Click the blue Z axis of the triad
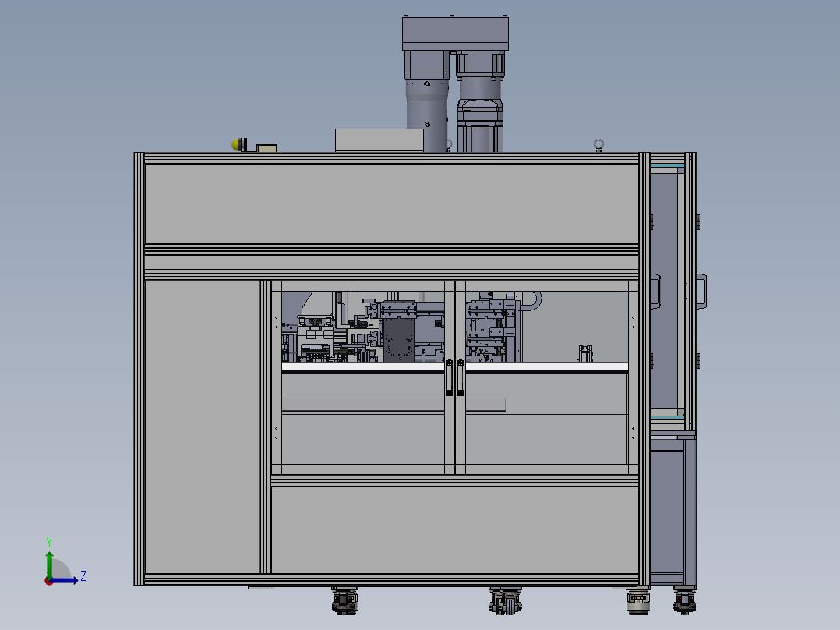 pyautogui.click(x=64, y=580)
